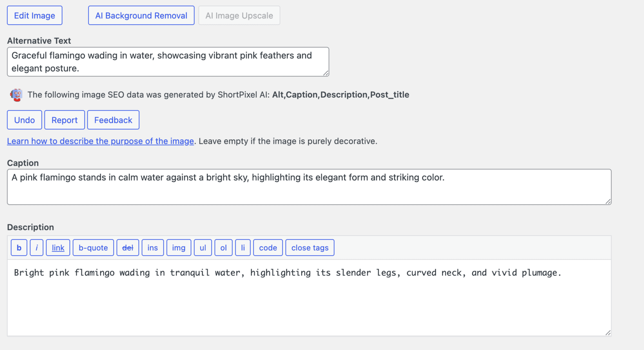Insert a list item with the li button

(x=243, y=248)
